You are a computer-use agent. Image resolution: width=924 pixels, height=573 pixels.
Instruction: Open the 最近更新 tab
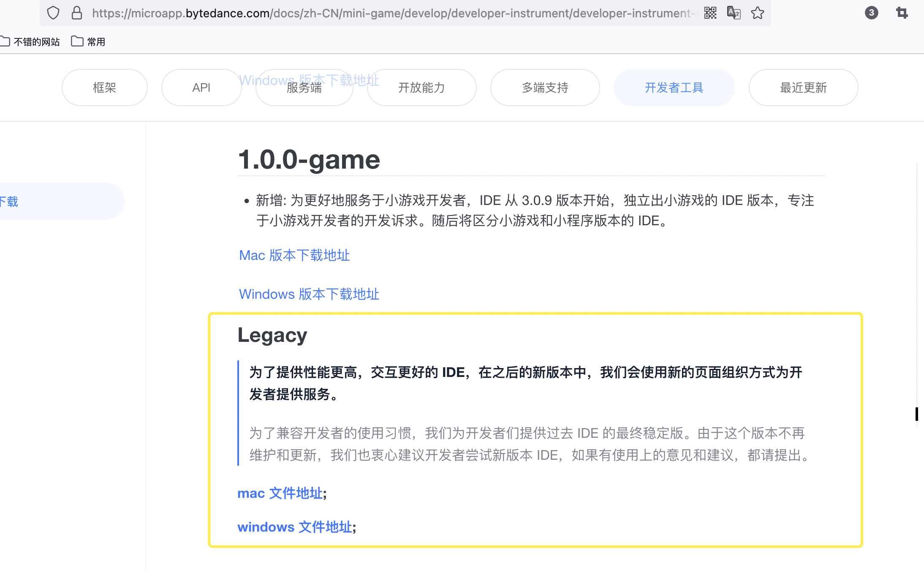(803, 87)
